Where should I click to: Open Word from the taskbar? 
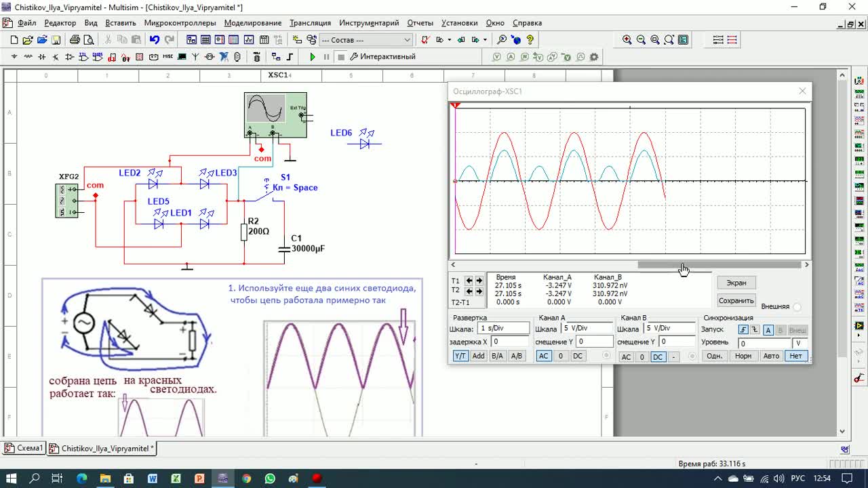coord(152,478)
